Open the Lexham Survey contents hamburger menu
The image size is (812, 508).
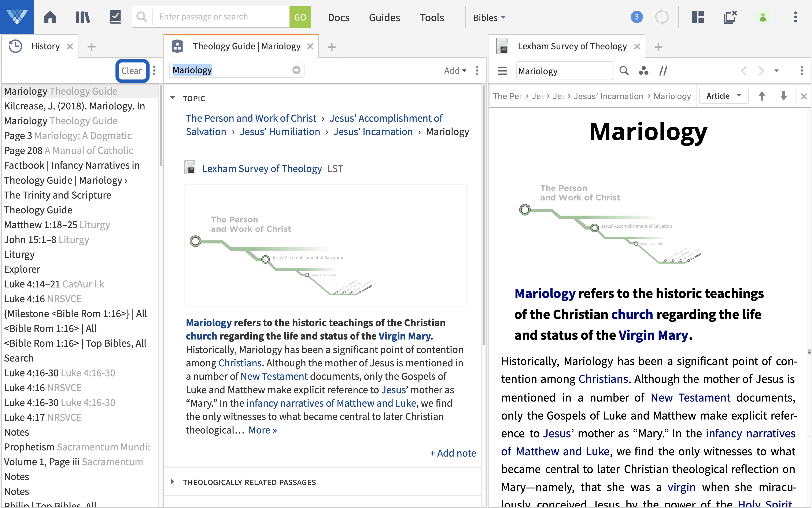pyautogui.click(x=502, y=71)
